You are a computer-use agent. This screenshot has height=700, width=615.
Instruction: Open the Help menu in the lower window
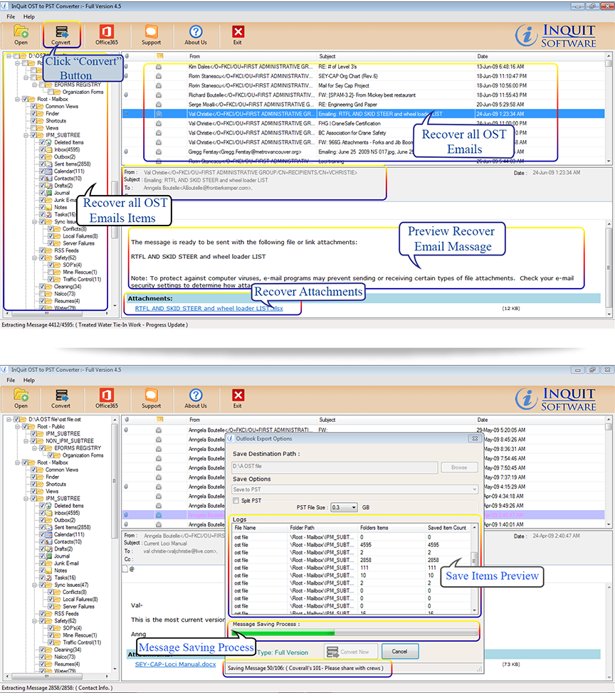pos(28,380)
